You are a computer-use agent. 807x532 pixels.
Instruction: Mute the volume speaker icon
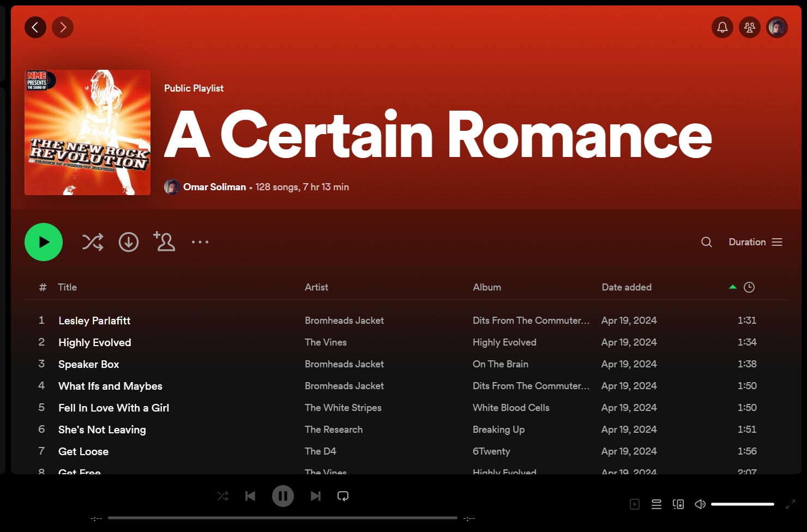(x=700, y=504)
